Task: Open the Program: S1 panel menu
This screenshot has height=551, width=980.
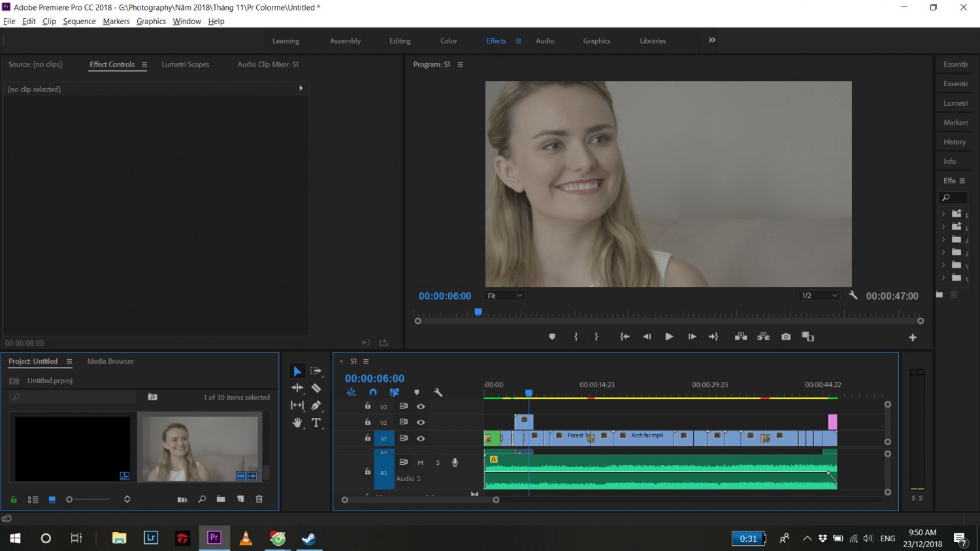Action: tap(460, 65)
